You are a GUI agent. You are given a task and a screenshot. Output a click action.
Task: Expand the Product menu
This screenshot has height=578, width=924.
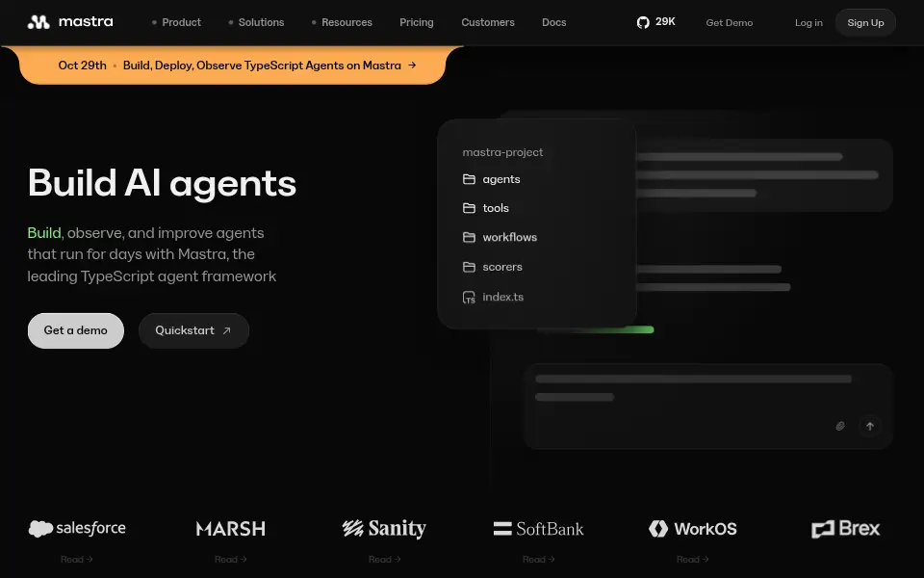point(176,22)
